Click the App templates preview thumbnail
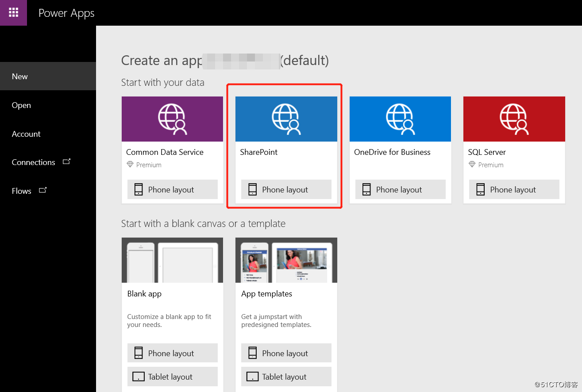582x392 pixels. coord(286,260)
